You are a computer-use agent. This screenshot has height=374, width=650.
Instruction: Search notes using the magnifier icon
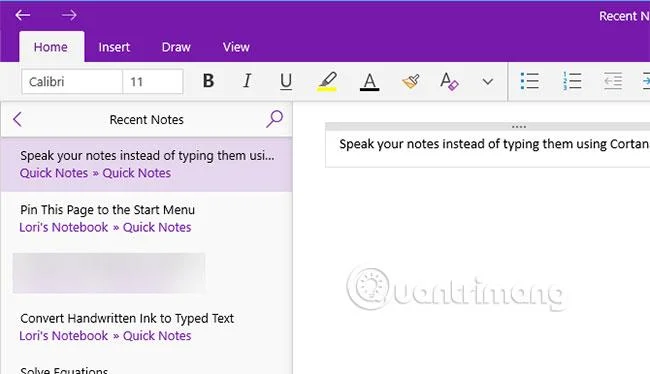point(274,119)
